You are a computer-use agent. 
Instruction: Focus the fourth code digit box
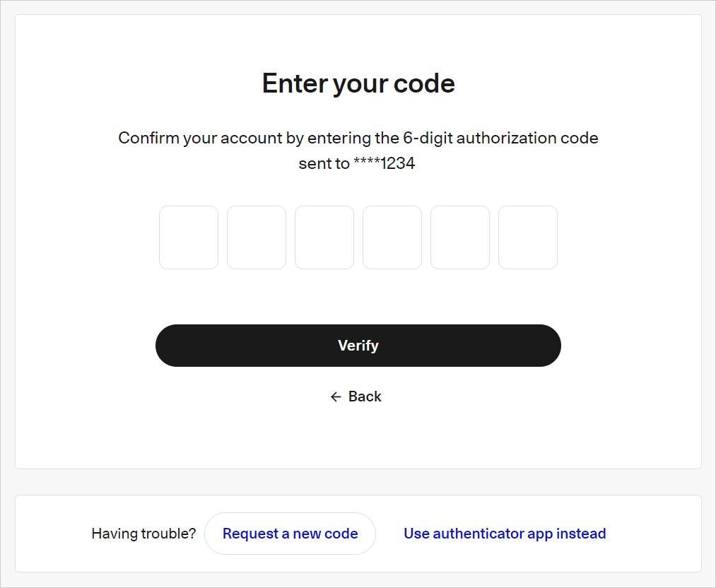pos(392,237)
